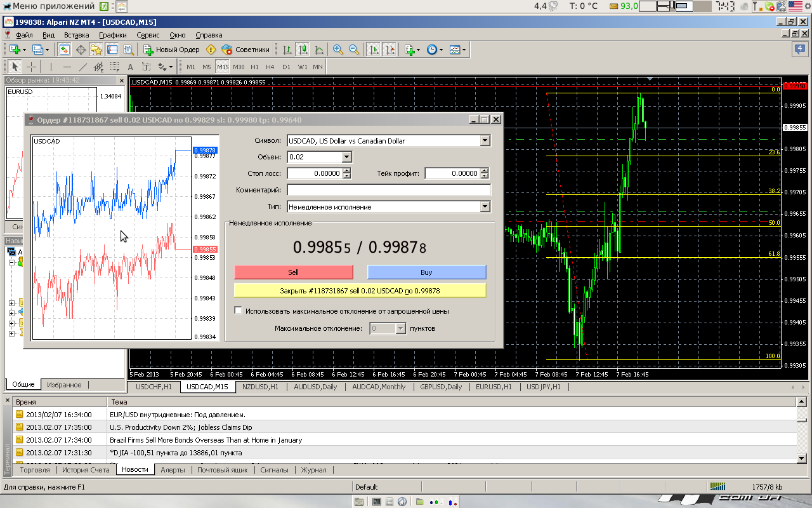Image resolution: width=812 pixels, height=508 pixels.
Task: Open the Графики menu
Action: pos(112,35)
